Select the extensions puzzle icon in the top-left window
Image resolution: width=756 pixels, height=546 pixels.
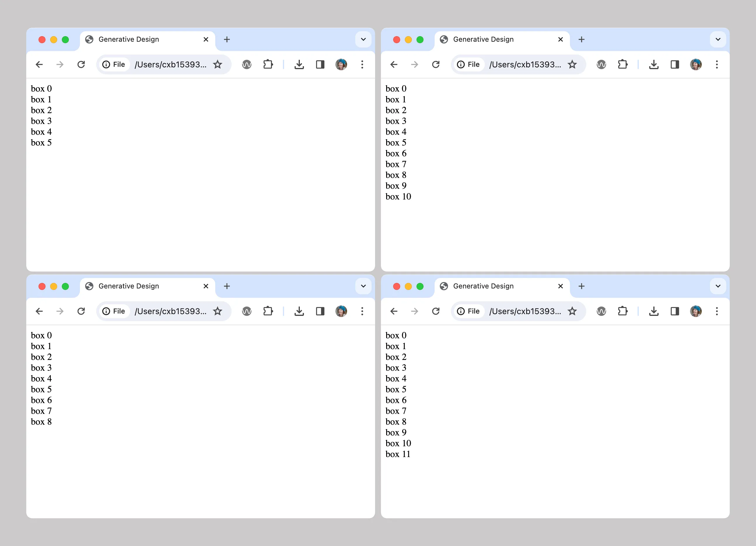tap(268, 64)
